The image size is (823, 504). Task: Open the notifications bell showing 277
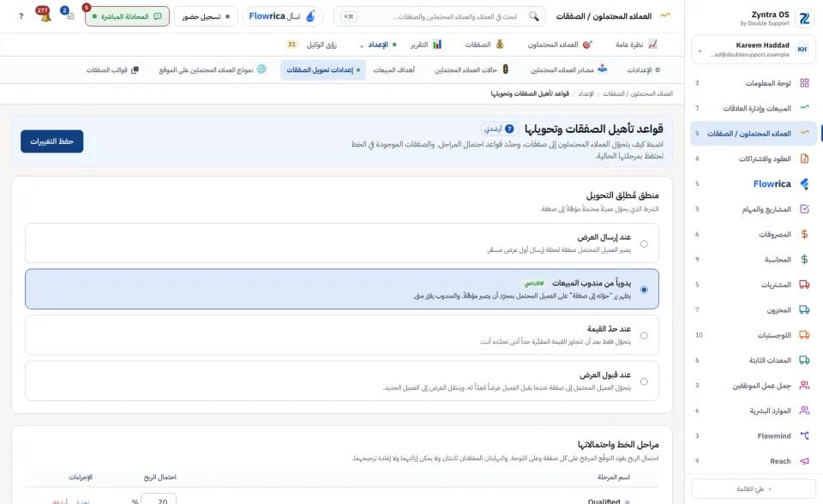[x=45, y=16]
